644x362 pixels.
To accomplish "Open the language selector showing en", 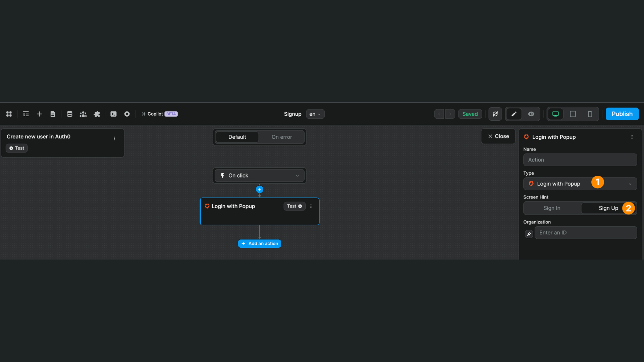I will click(315, 114).
